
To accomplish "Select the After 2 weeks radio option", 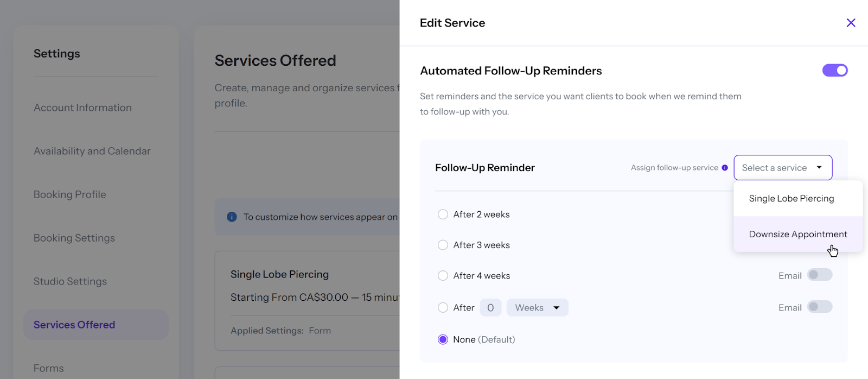I will click(x=443, y=214).
